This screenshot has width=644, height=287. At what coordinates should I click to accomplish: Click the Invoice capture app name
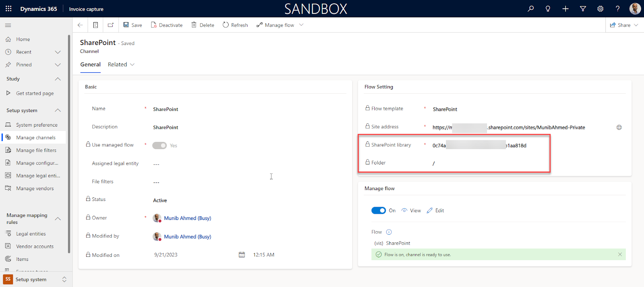pos(86,9)
